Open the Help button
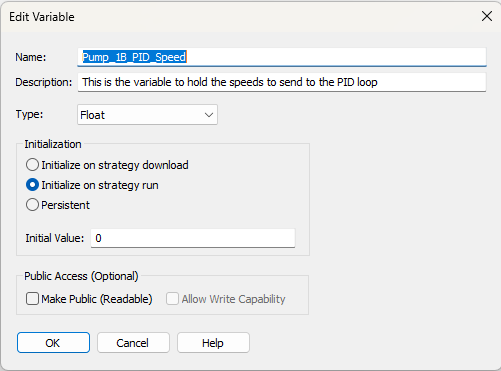This screenshot has width=501, height=371. point(213,342)
